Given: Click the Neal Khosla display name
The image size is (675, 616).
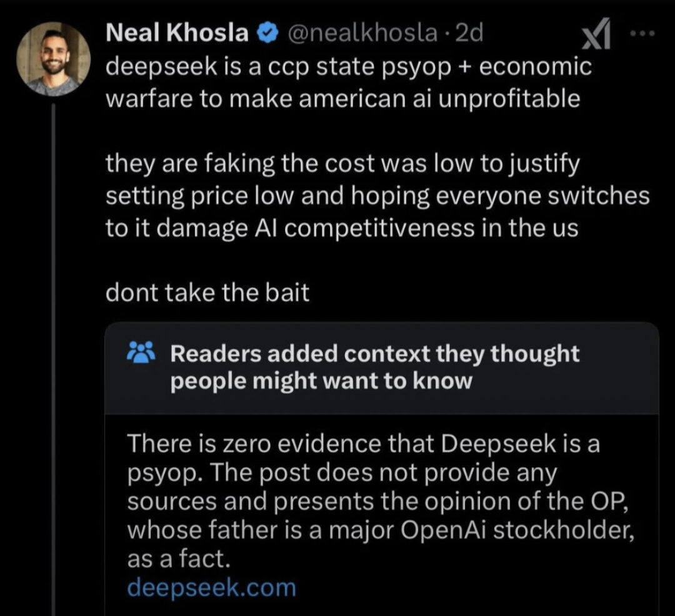Looking at the screenshot, I should [178, 33].
